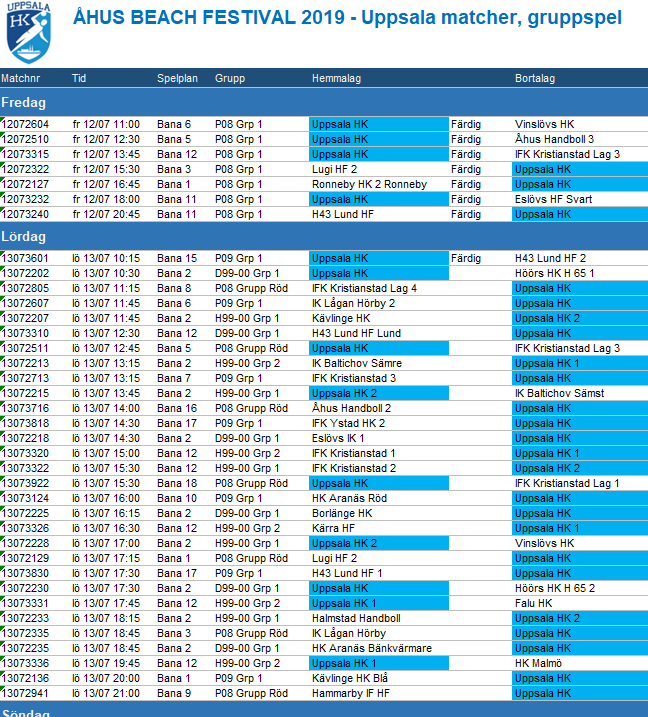Viewport: 648px width, 717px height.
Task: Click match number 13072511
Action: point(25,348)
